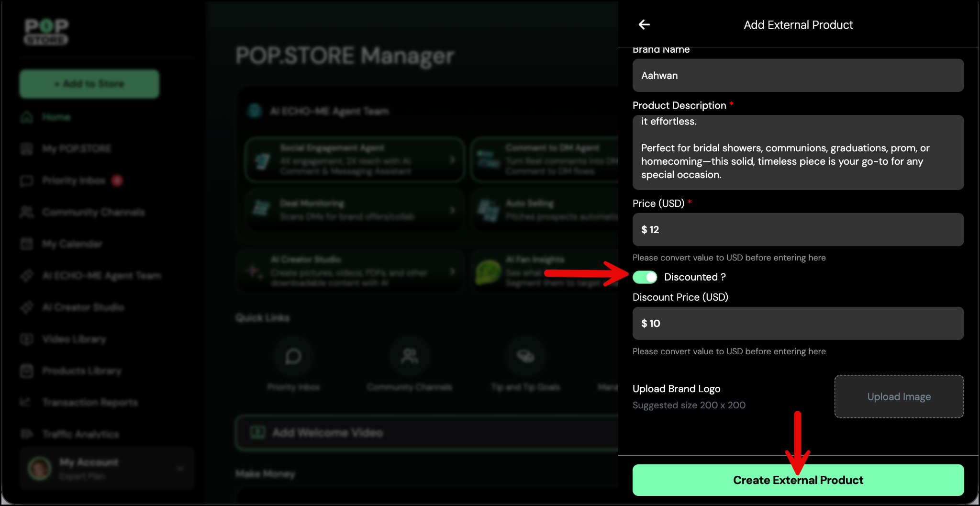This screenshot has width=980, height=506.
Task: Click the Home icon in sidebar
Action: pyautogui.click(x=27, y=117)
